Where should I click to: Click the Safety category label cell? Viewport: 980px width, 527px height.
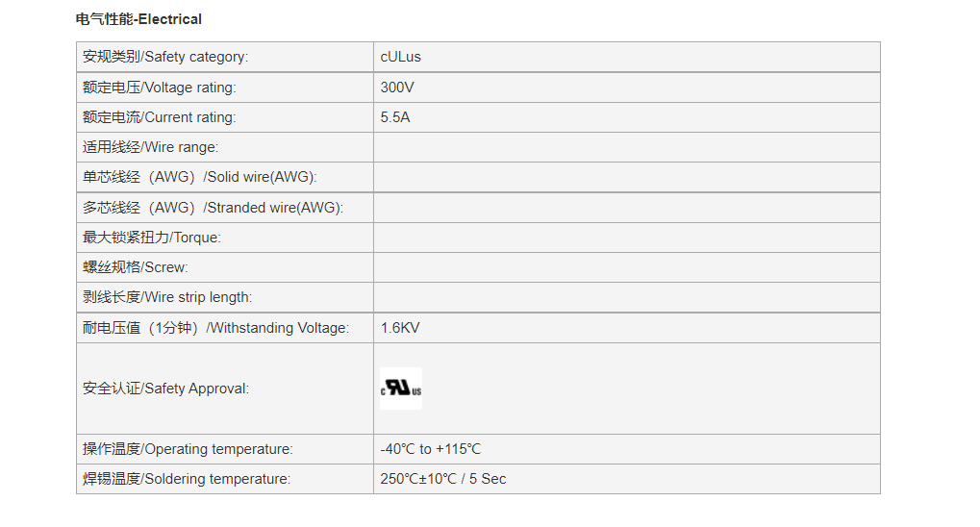tap(225, 57)
